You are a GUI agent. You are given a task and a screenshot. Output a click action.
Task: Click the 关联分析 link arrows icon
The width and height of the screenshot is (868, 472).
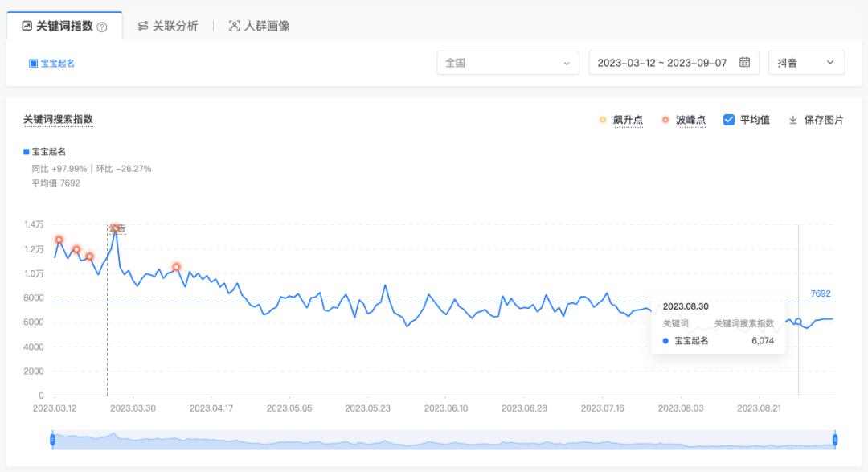142,25
